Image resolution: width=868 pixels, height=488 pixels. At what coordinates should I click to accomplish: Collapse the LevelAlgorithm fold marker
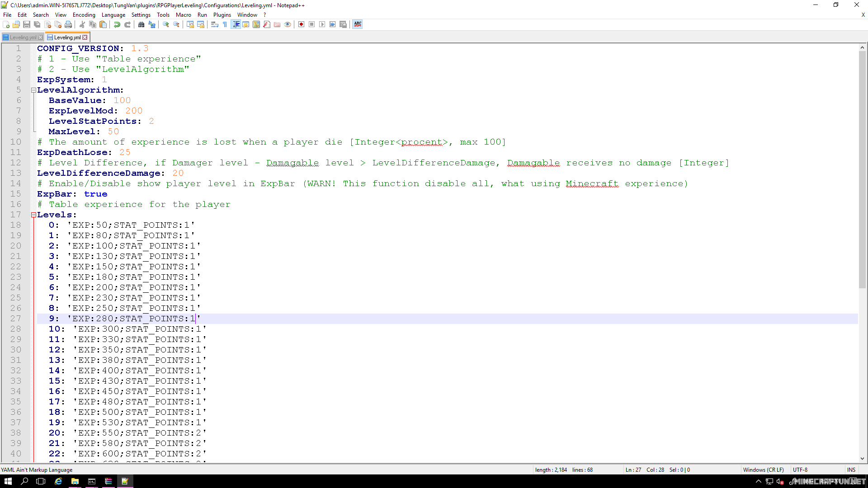click(33, 90)
